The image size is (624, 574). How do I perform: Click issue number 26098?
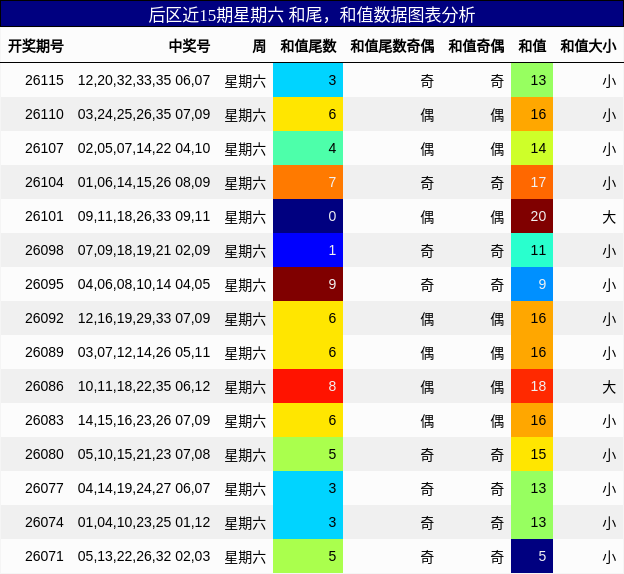click(x=44, y=250)
